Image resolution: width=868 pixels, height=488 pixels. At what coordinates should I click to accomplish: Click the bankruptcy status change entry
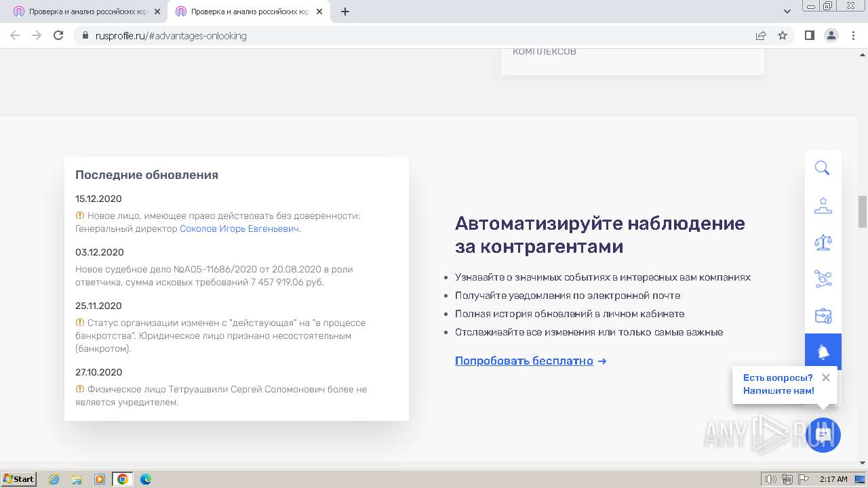click(220, 335)
